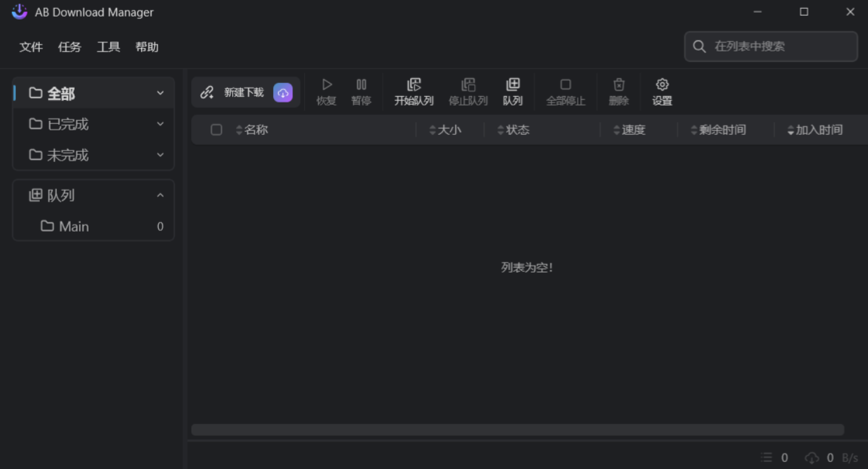Click the cloud speed icon in status bar
868x469 pixels.
812,457
